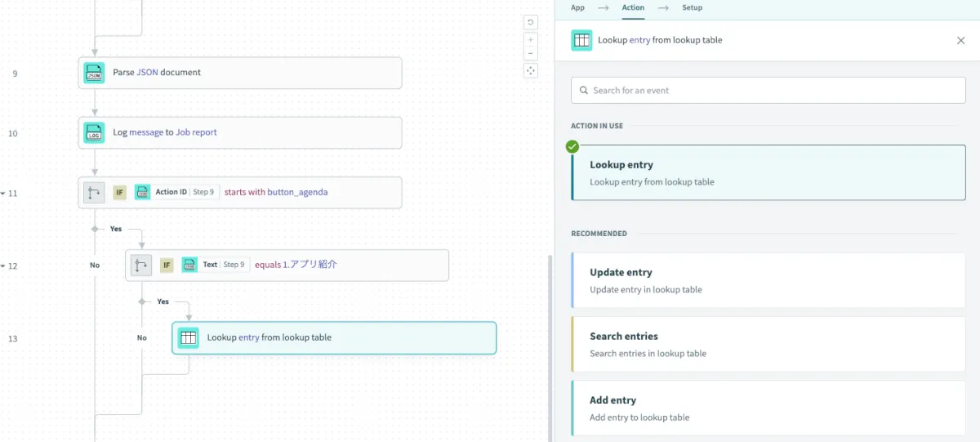Viewport: 980px width, 442px height.
Task: Click the No label beside step 12
Action: (x=95, y=266)
